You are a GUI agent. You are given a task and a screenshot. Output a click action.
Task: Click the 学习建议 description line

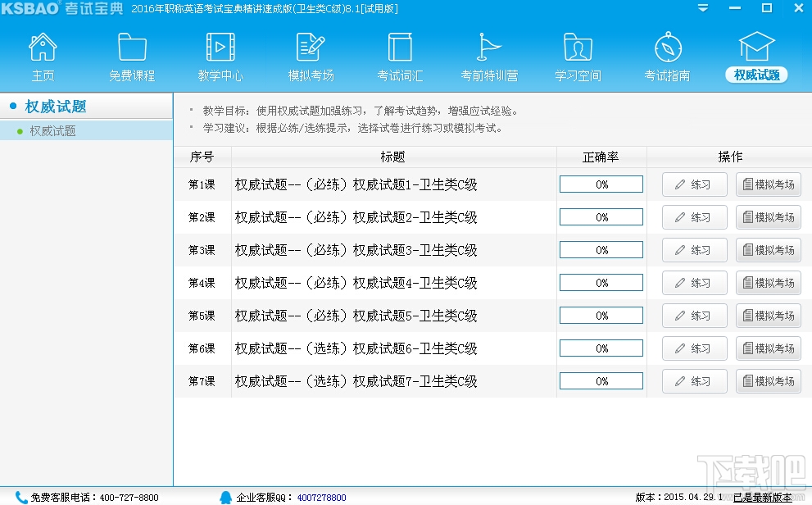[352, 128]
